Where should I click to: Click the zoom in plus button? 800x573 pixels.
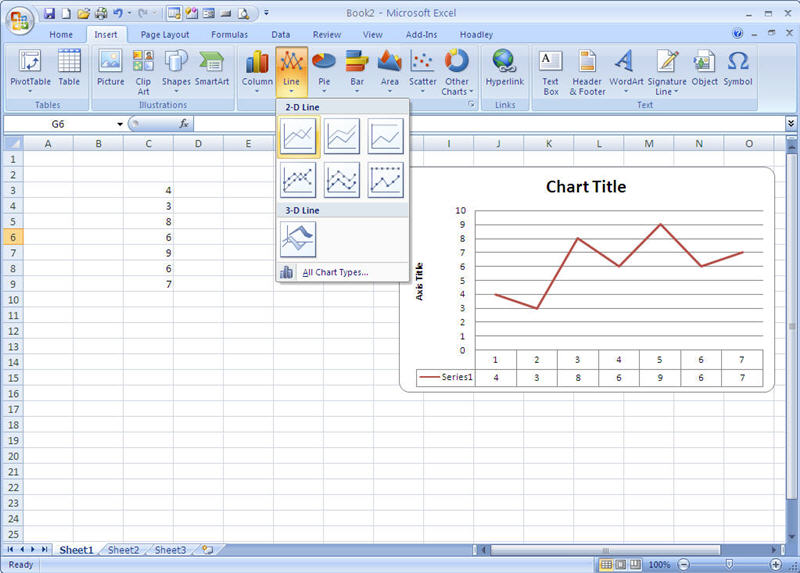tap(776, 564)
